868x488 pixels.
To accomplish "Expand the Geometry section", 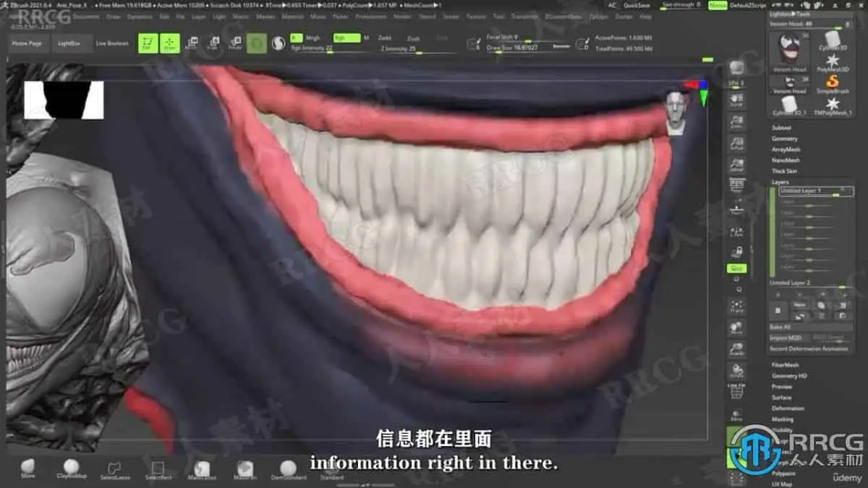I will [784, 138].
